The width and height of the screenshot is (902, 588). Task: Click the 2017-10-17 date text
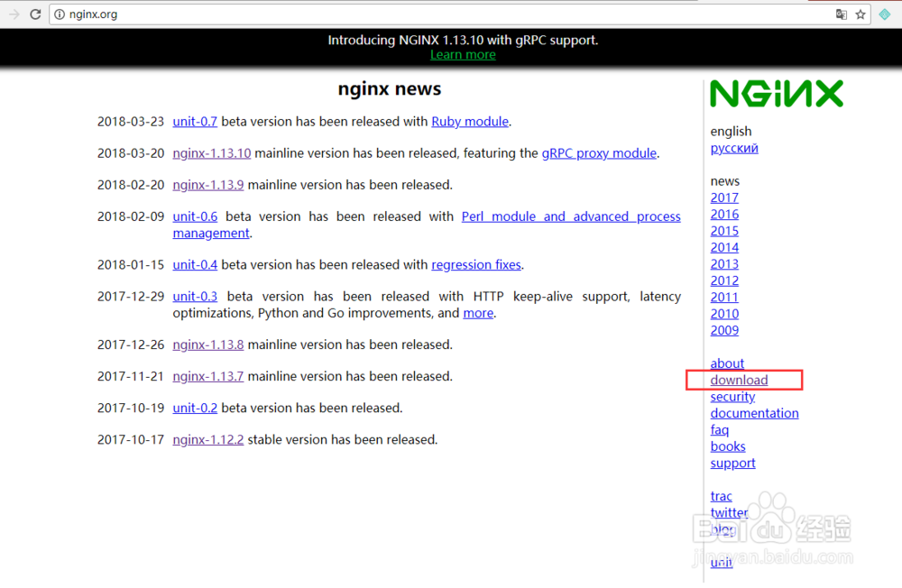(x=131, y=439)
